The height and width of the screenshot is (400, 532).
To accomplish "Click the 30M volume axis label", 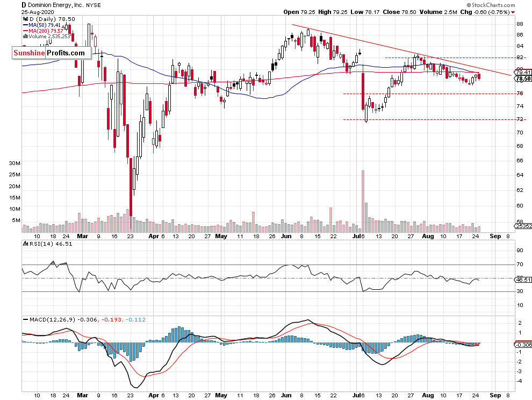I will coord(15,163).
